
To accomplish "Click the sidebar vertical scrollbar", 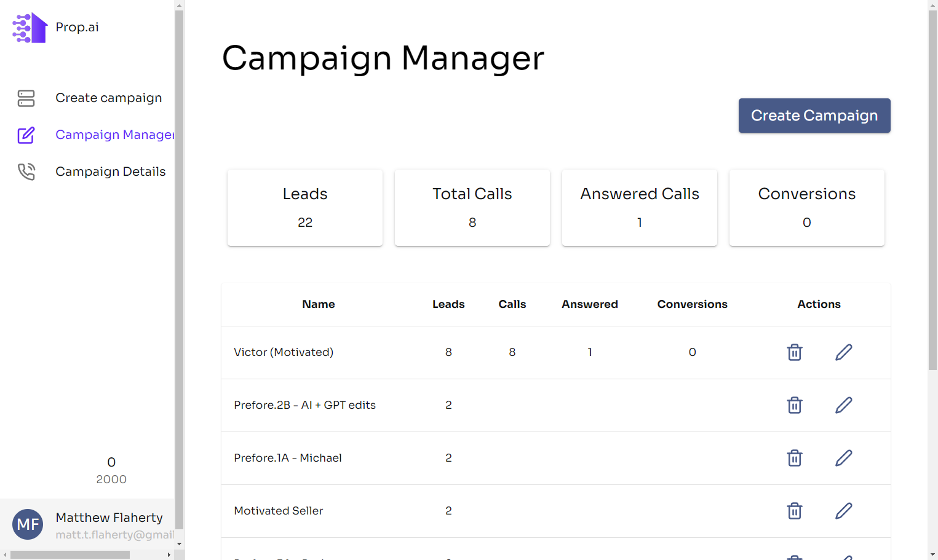I will (x=179, y=269).
